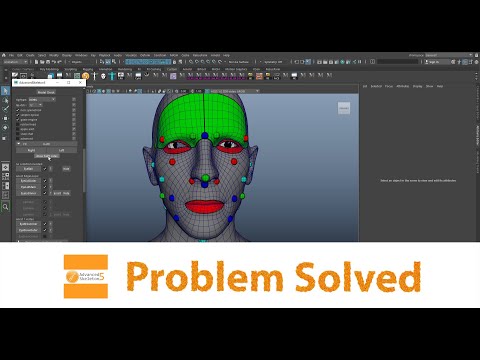Click the teal skeleton figure shelf icon
The image size is (480, 360).
click(112, 76)
